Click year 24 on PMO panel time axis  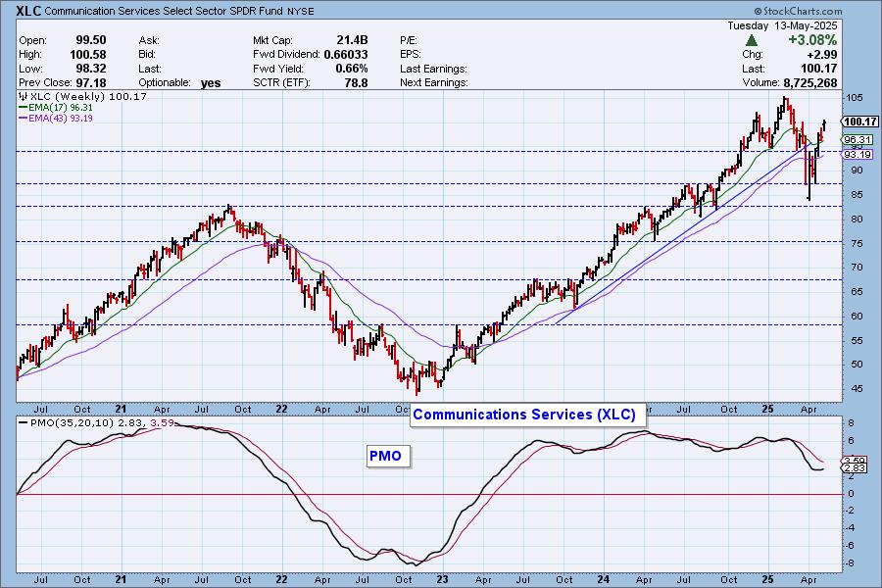604,579
